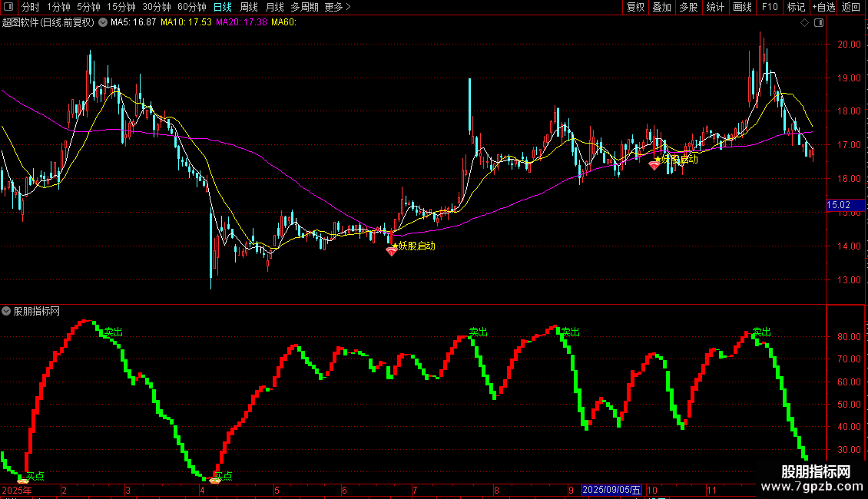Click the month 7 label on time axis
Viewport: 868px width, 499px height.
415,491
